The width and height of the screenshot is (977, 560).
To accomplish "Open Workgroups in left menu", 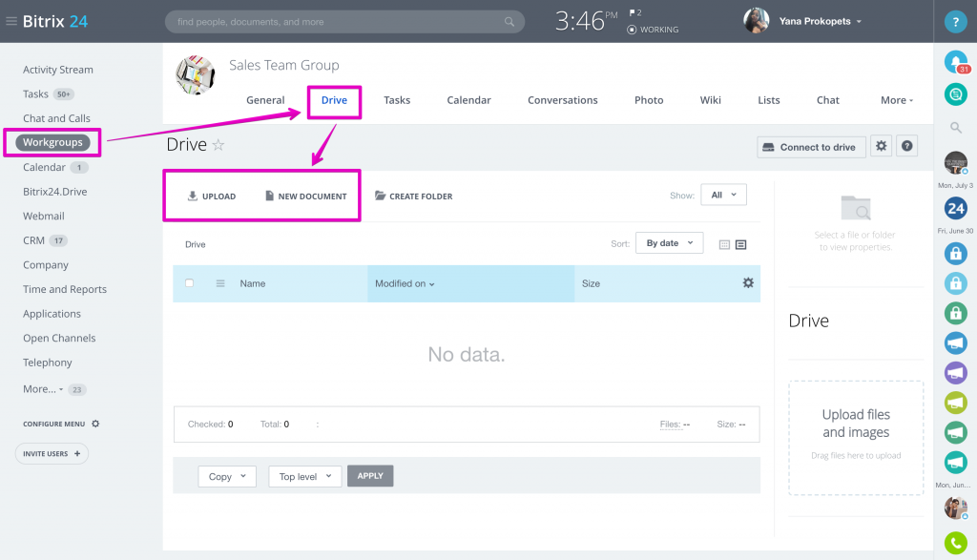I will tap(53, 143).
